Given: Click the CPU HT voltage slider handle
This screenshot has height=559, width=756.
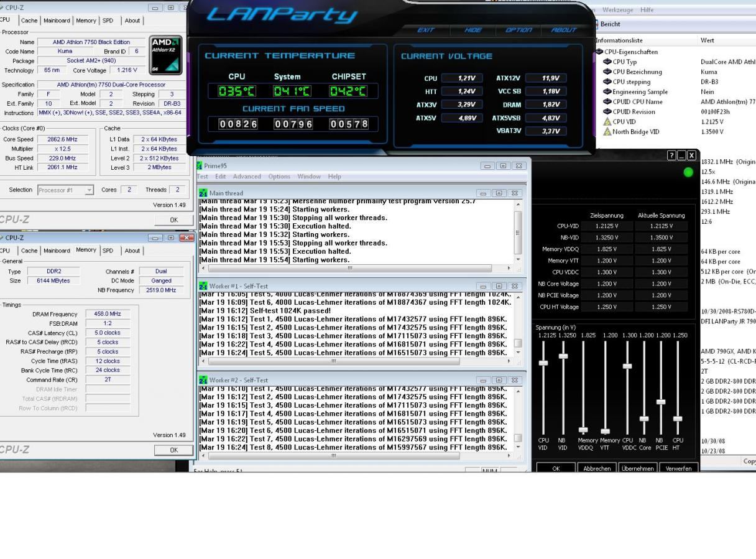Looking at the screenshot, I should coord(678,418).
